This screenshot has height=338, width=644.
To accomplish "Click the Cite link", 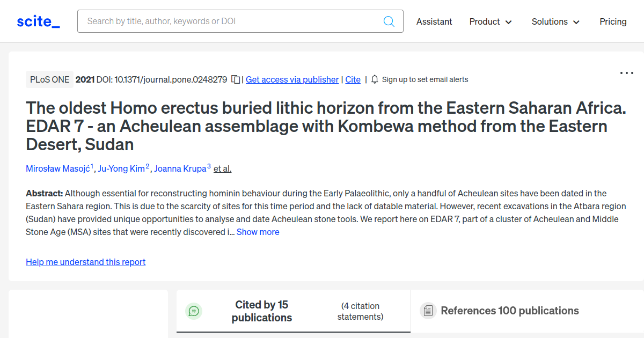I will click(353, 79).
